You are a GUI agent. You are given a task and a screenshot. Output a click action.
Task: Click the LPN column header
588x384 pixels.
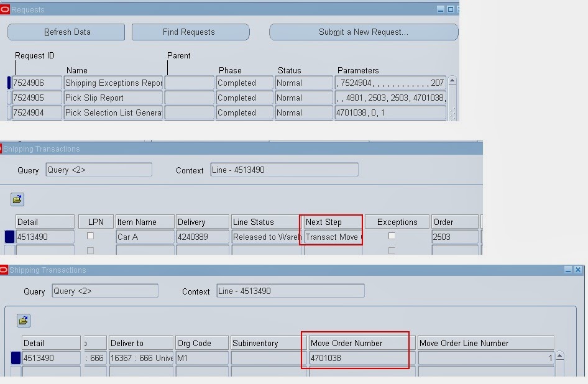[96, 222]
